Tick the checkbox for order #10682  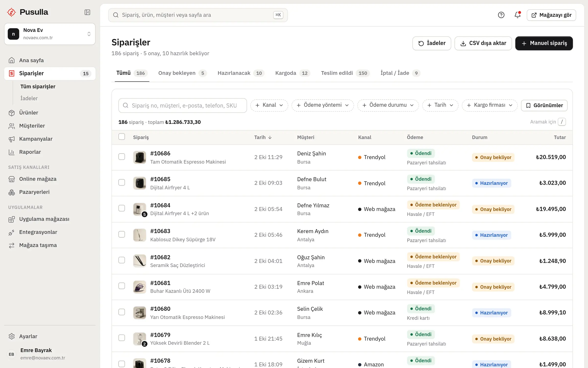click(x=122, y=260)
